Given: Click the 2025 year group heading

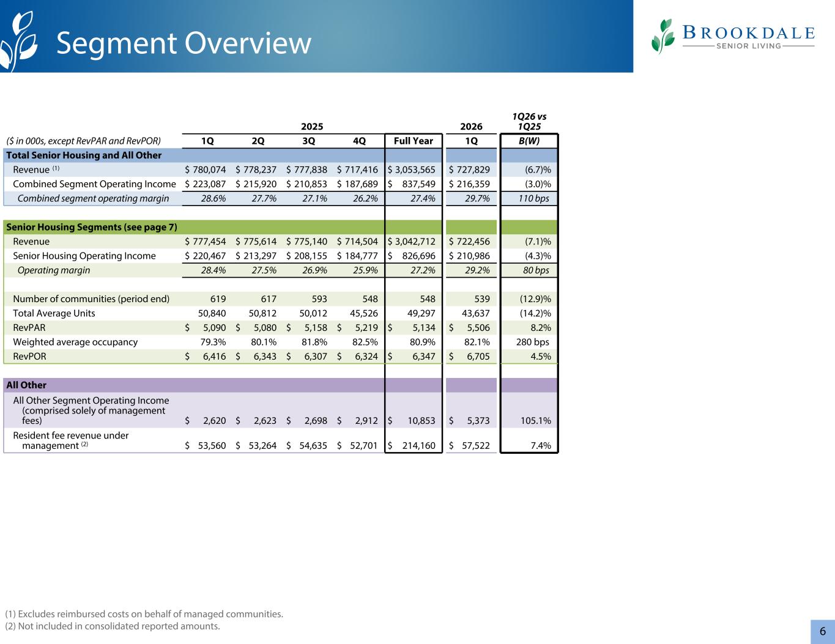Looking at the screenshot, I should [x=312, y=127].
